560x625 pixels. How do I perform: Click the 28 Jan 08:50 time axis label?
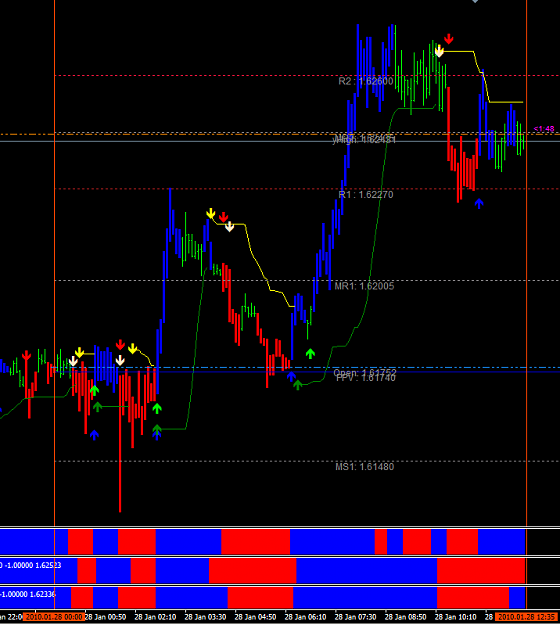405,617
